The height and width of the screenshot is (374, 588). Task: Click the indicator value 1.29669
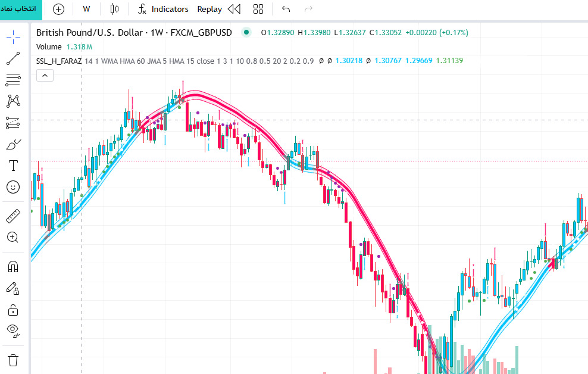tap(419, 61)
